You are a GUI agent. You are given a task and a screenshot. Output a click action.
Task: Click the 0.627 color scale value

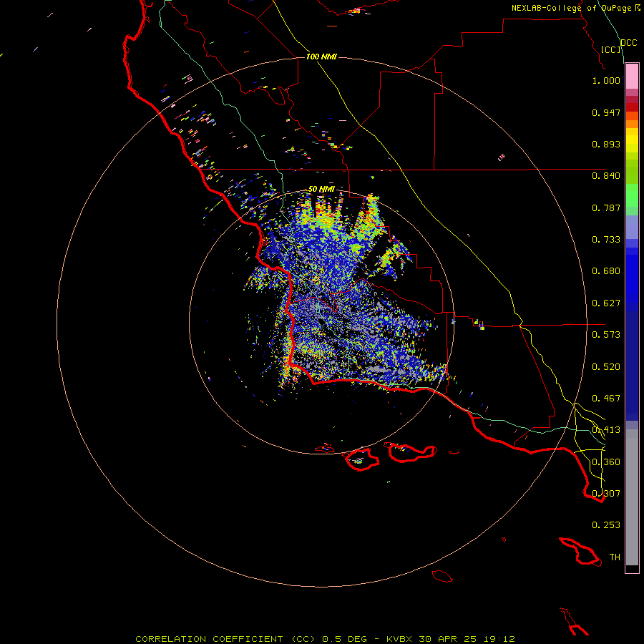click(x=606, y=303)
